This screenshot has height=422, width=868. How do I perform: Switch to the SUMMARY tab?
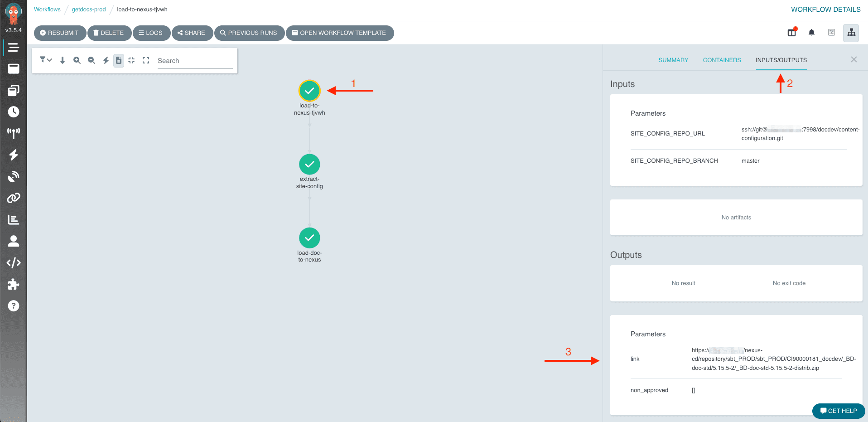click(x=673, y=60)
